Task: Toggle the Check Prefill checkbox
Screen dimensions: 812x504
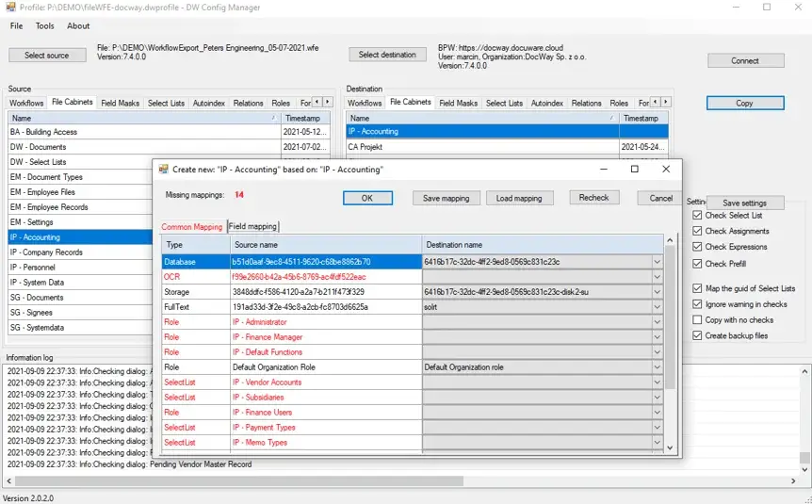Action: tap(697, 264)
